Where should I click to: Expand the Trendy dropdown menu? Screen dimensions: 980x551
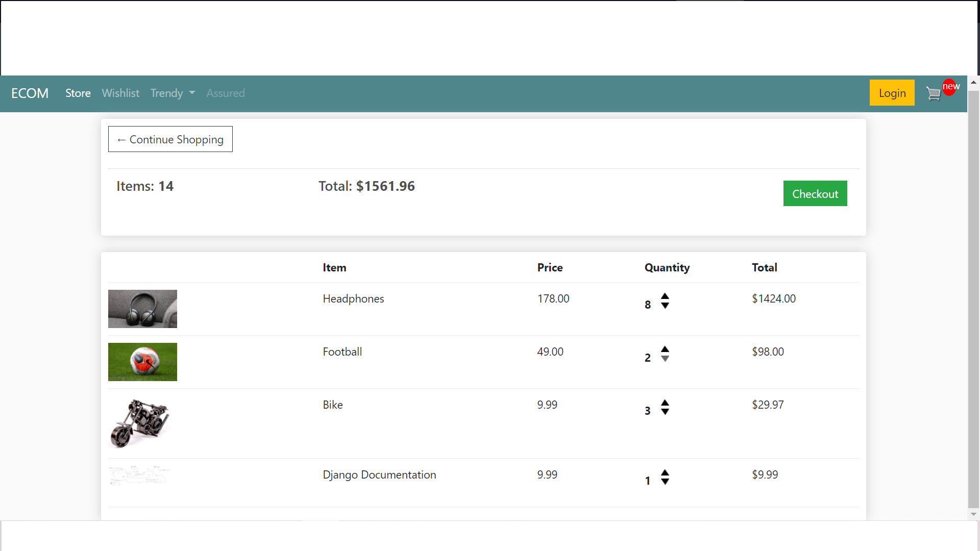[x=172, y=93]
